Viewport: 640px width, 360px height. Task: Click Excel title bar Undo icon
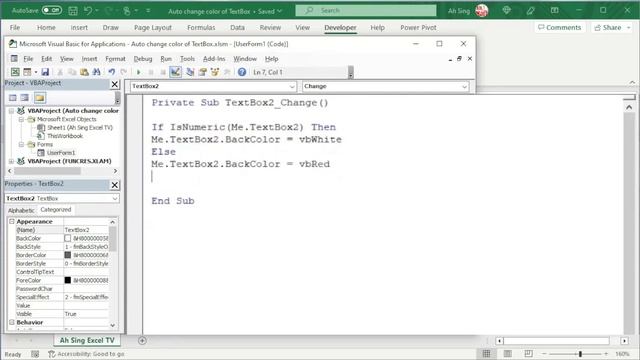pyautogui.click(x=88, y=11)
